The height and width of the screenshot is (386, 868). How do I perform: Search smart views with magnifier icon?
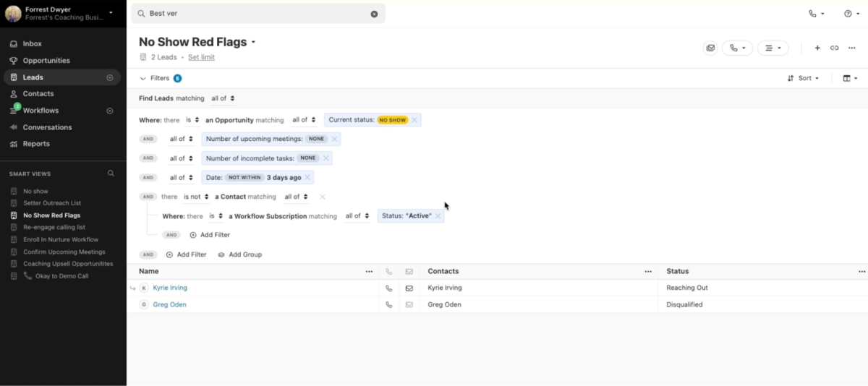coord(111,173)
